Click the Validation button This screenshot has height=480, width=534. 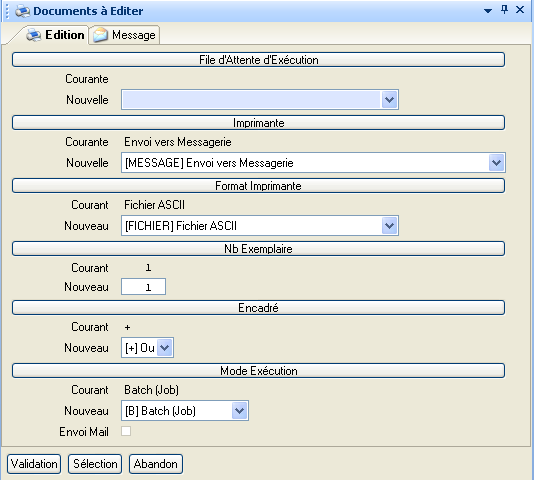[34, 464]
